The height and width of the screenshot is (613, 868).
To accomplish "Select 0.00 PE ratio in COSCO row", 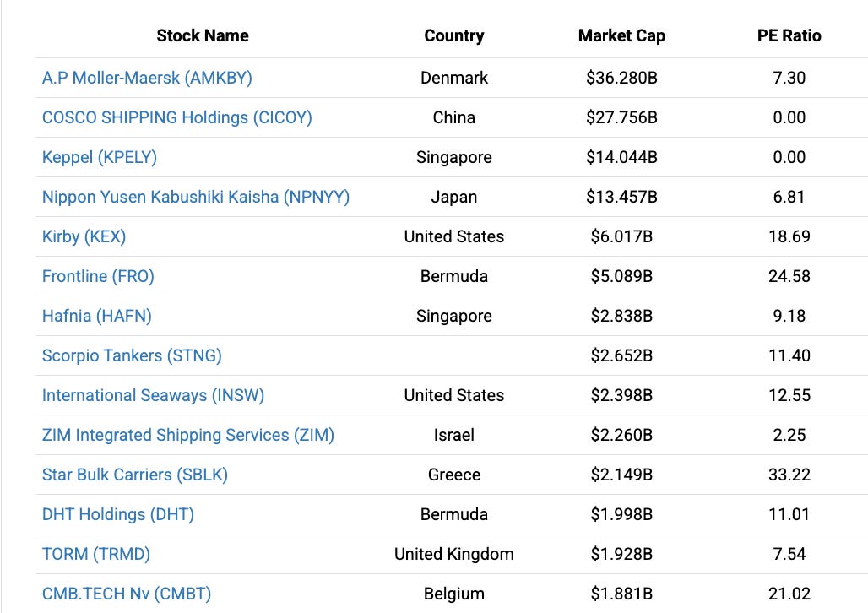I will pos(789,118).
